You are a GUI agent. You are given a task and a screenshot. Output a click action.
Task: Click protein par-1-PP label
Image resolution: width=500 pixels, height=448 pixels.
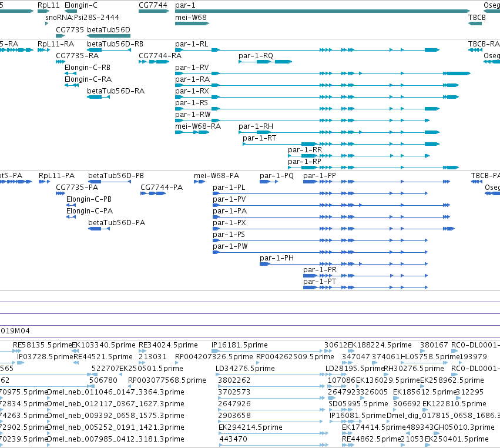[x=320, y=176]
